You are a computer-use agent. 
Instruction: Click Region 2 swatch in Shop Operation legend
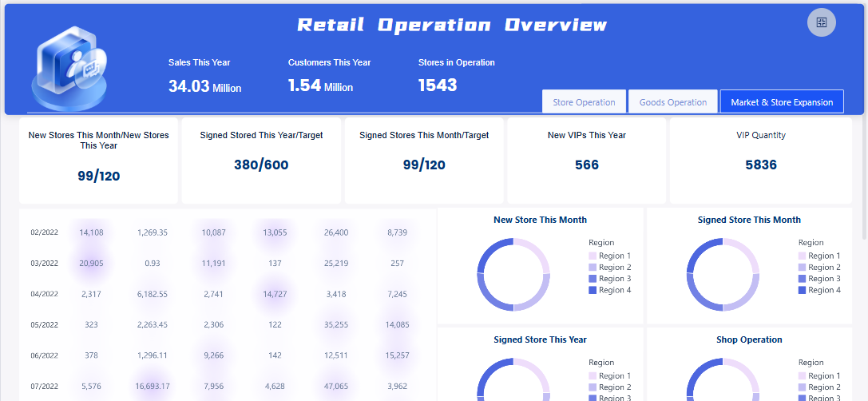pos(803,387)
